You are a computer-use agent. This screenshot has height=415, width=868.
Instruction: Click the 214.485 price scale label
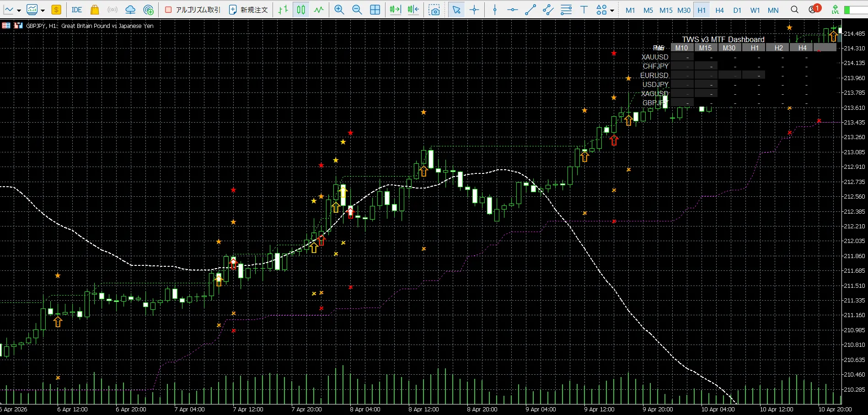click(x=854, y=33)
